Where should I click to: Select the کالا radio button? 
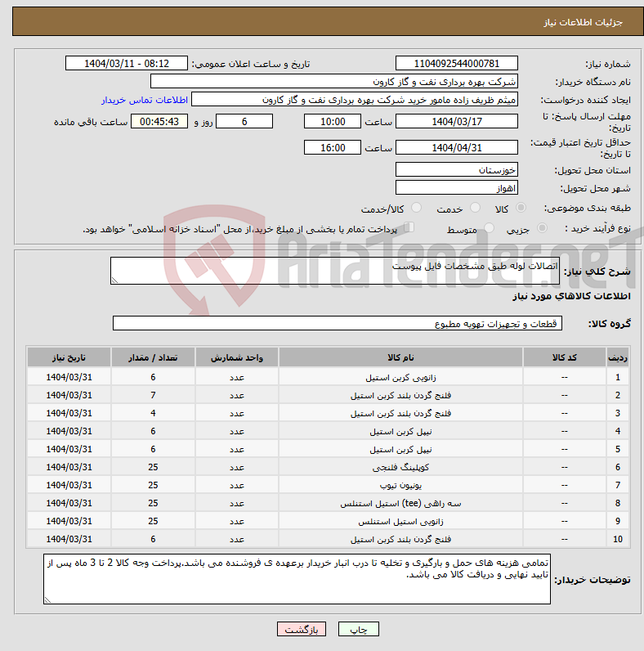tap(521, 208)
